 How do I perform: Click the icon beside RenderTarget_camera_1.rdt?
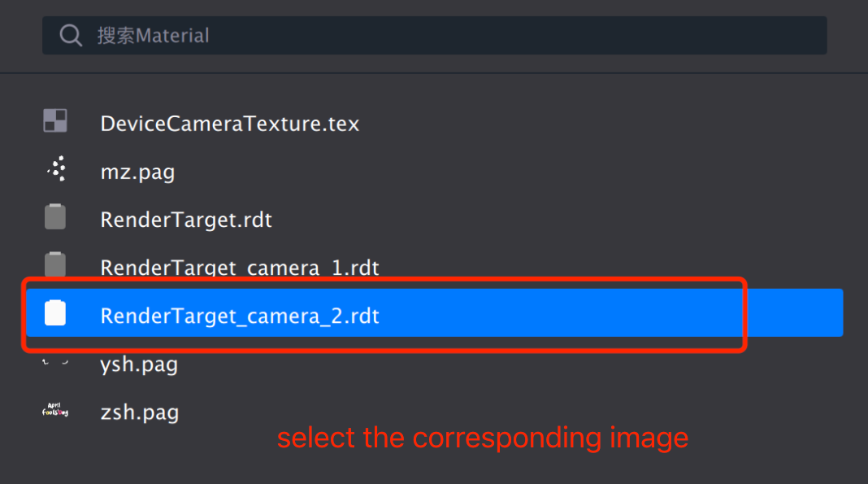pos(55,264)
